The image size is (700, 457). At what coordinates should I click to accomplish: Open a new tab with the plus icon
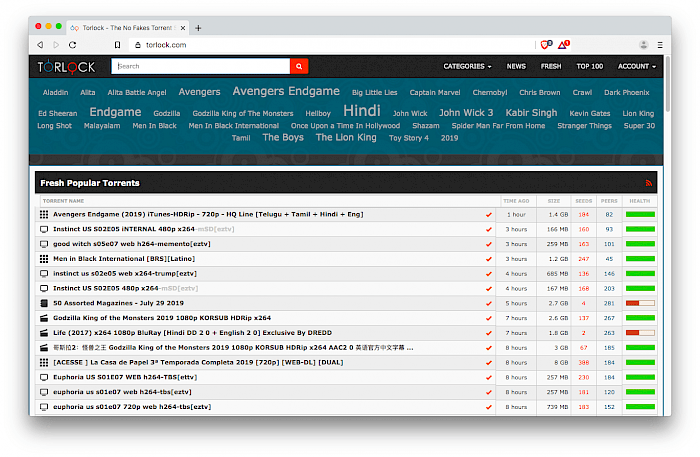click(x=198, y=28)
